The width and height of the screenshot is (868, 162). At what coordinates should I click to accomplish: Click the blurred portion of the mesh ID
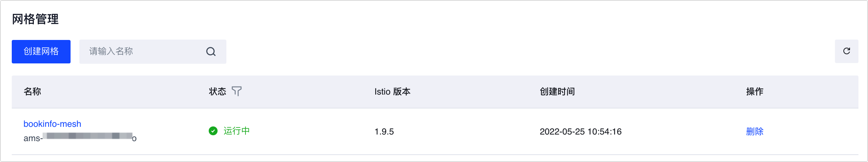click(x=88, y=136)
